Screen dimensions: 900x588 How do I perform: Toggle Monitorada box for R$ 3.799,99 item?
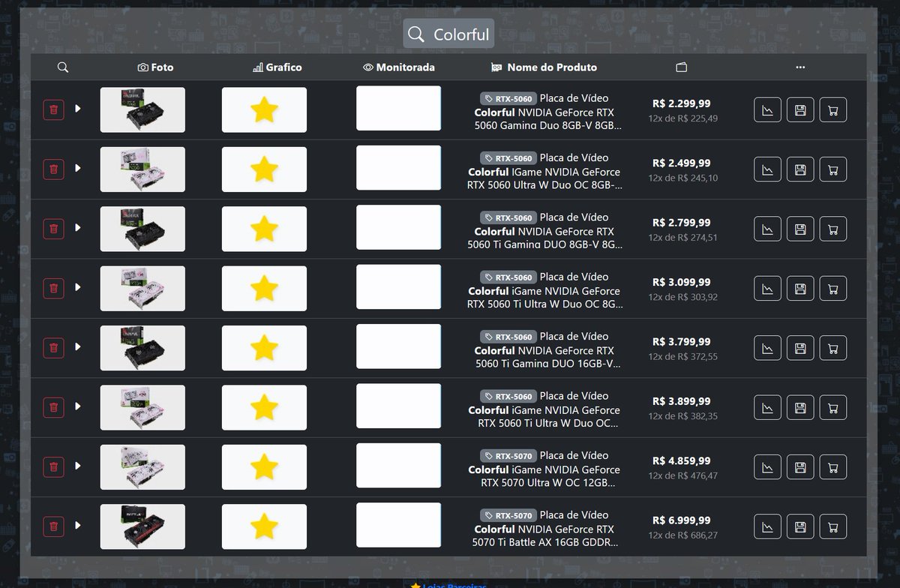(x=398, y=346)
